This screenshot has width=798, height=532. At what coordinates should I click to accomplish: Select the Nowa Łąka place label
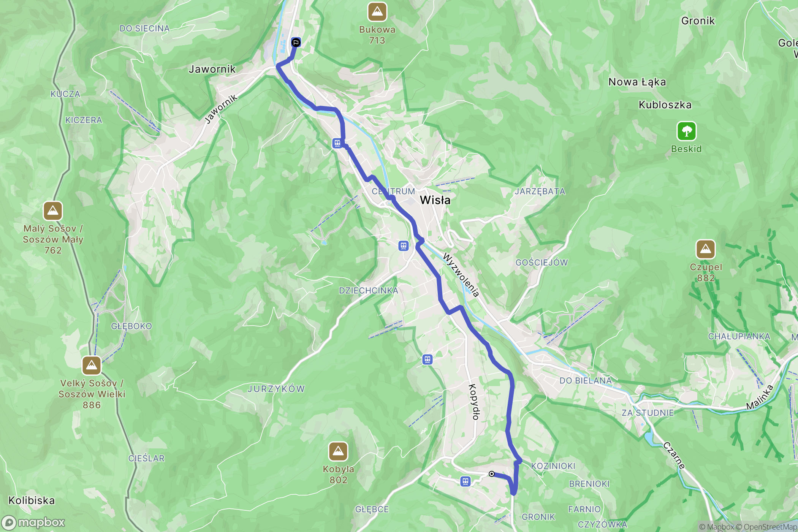tap(637, 82)
